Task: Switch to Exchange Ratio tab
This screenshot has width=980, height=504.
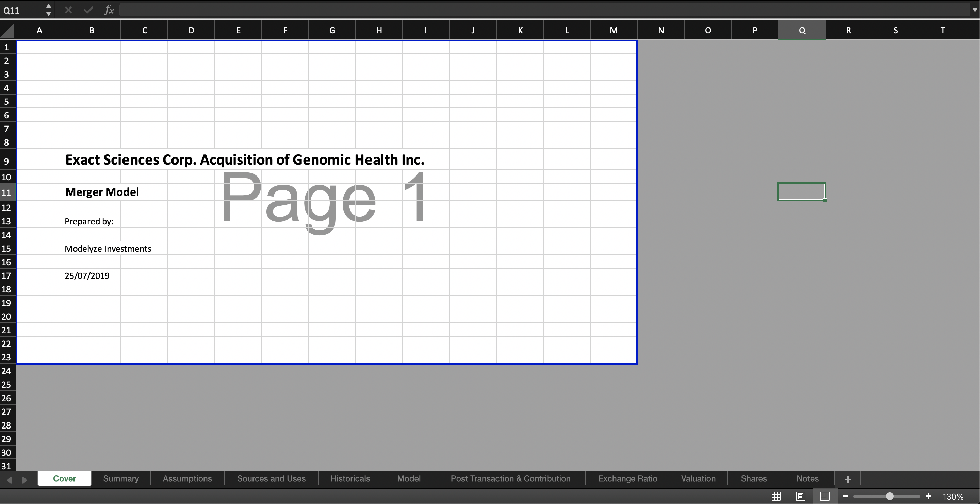Action: tap(627, 478)
